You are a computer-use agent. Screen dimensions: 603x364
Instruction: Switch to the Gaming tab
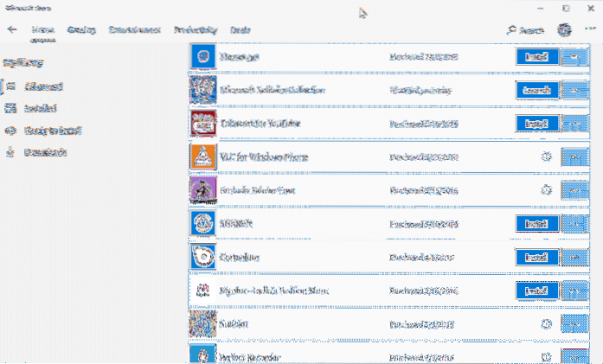[82, 30]
